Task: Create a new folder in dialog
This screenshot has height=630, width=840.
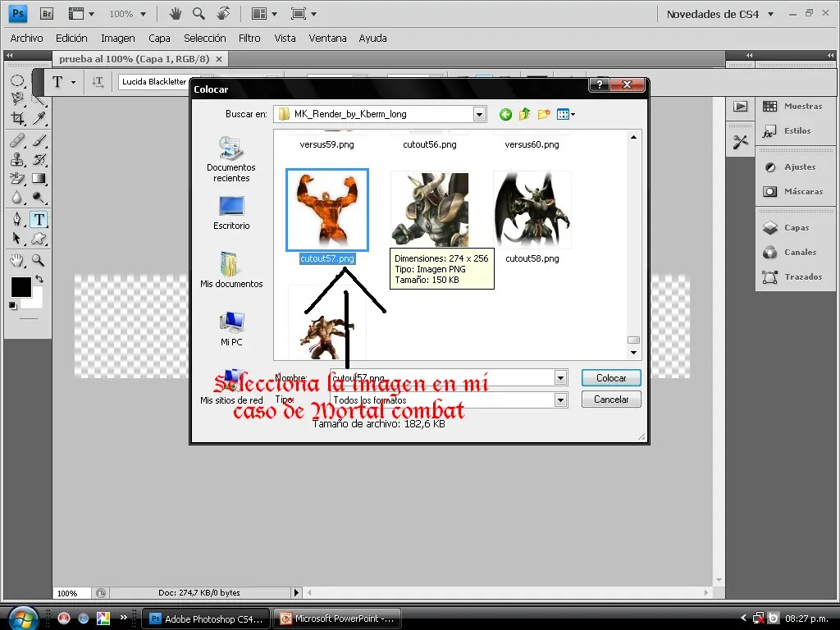Action: (544, 114)
